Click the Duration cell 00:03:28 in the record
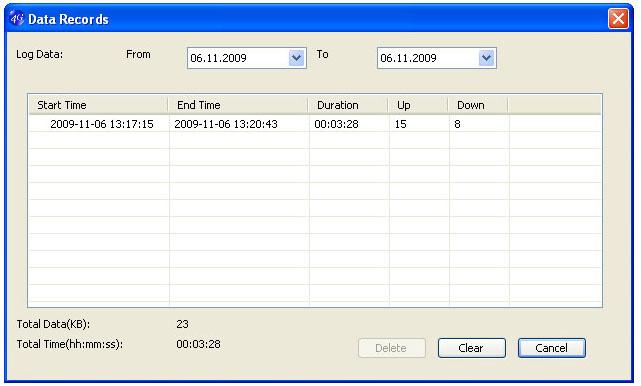The height and width of the screenshot is (386, 641). [336, 124]
